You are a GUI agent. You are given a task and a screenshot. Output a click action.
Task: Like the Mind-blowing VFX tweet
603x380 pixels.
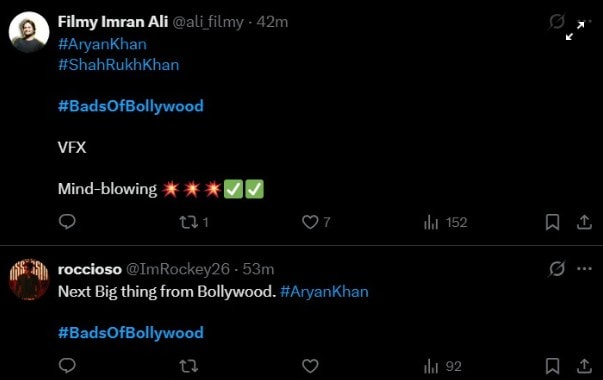pyautogui.click(x=316, y=222)
